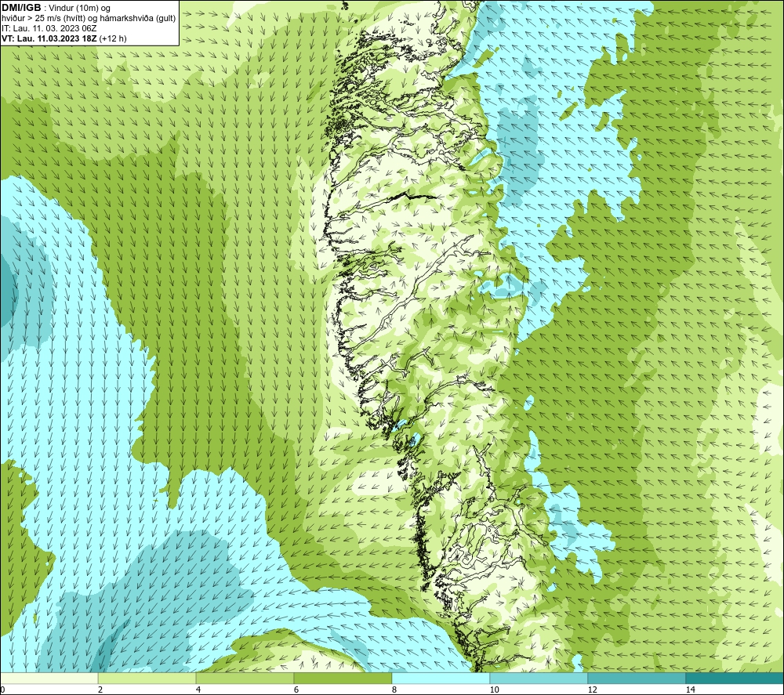
Task: Click the "hviður > 25 m/s (hvítt)" legend line
Action: point(89,18)
